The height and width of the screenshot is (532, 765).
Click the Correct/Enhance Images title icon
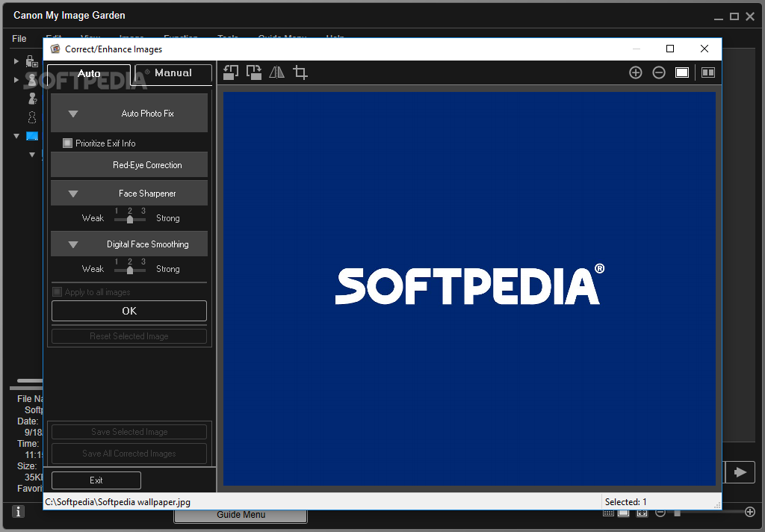(x=55, y=49)
